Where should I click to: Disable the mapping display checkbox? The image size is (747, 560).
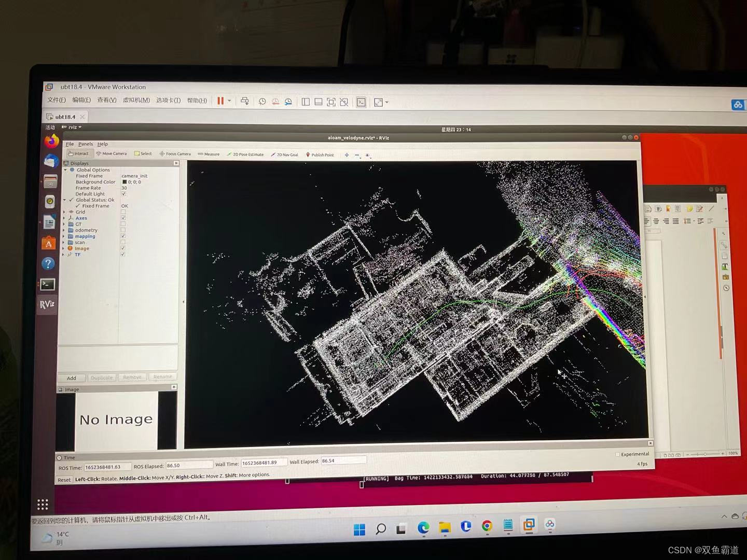coord(123,236)
